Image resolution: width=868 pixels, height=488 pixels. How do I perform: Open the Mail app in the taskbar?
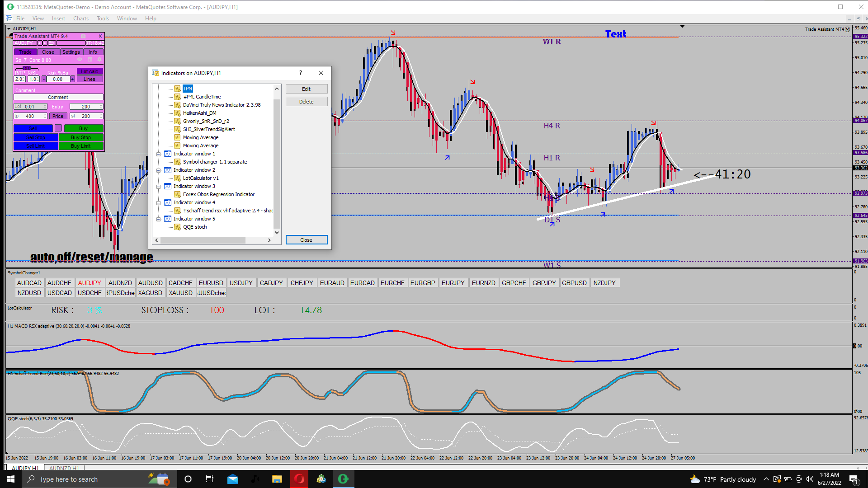(233, 479)
